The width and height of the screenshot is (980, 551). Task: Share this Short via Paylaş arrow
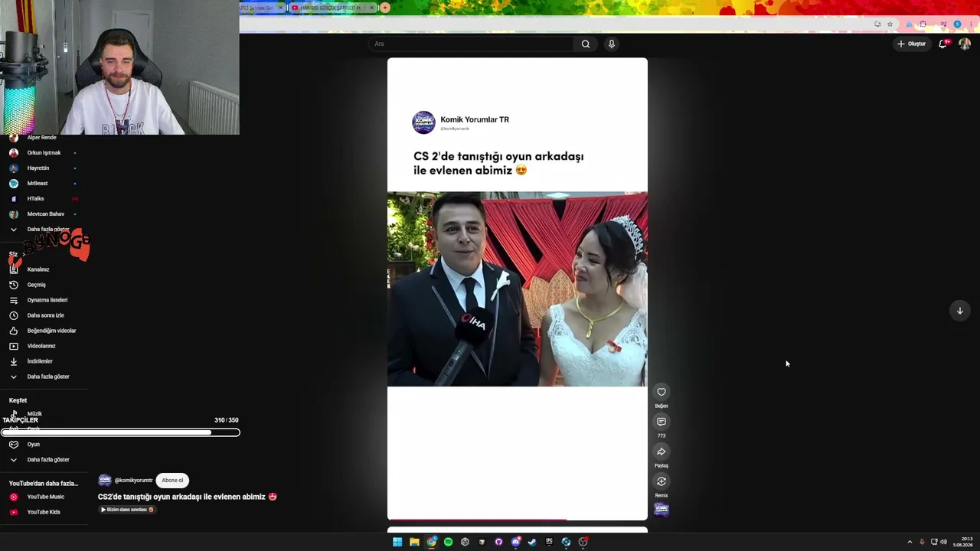click(x=661, y=452)
